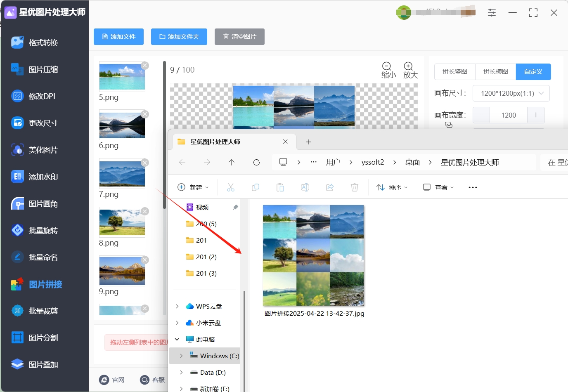Click the PC monitor icon in address bar
The image size is (568, 392).
283,162
